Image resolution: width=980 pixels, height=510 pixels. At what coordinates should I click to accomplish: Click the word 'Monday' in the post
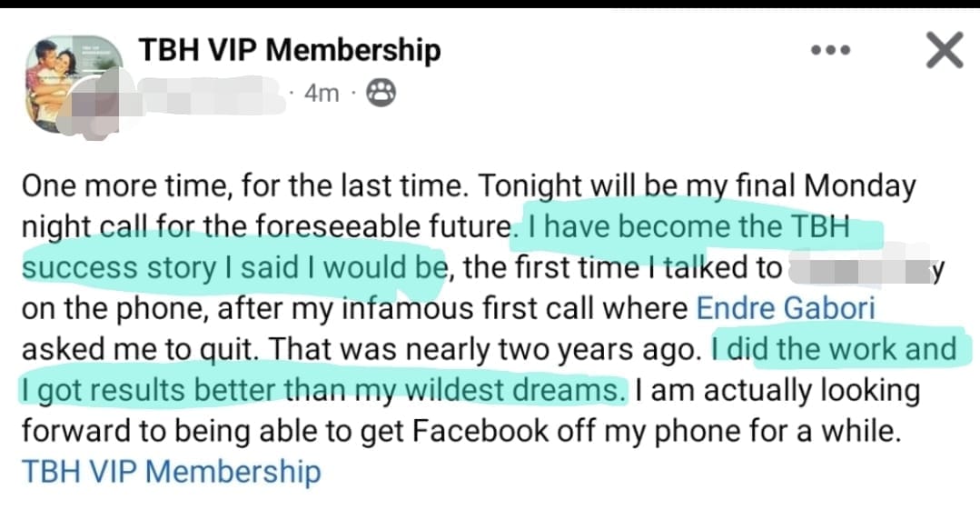point(858,185)
